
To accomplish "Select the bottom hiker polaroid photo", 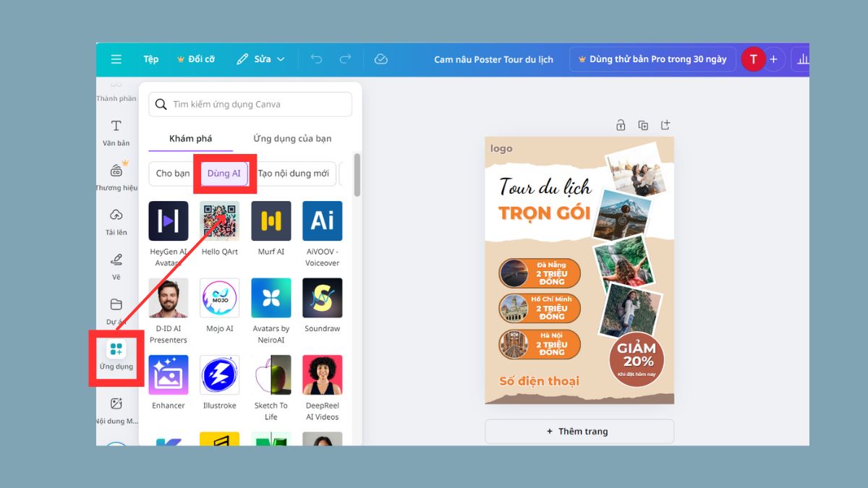I will 629,311.
